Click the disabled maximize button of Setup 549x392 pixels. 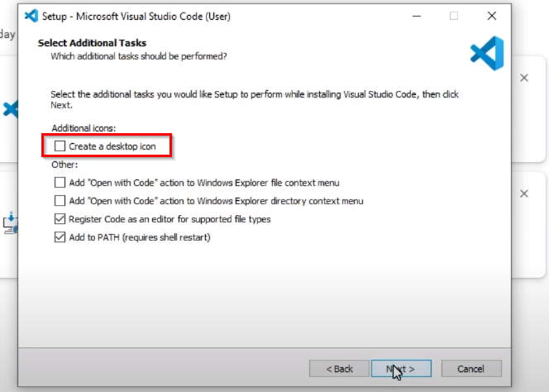pos(454,16)
